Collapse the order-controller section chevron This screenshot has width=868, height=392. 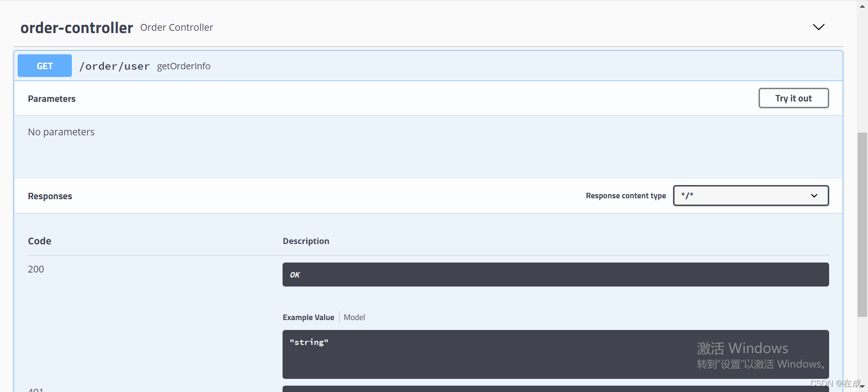[818, 27]
